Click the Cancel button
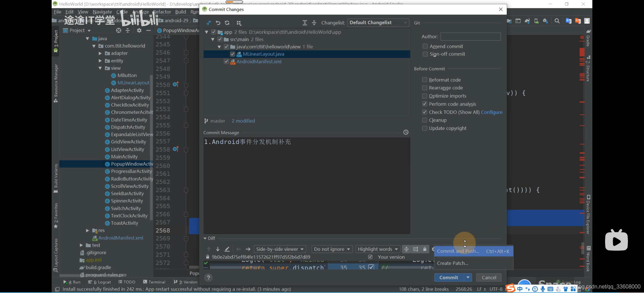Image resolution: width=644 pixels, height=293 pixels. (x=489, y=278)
